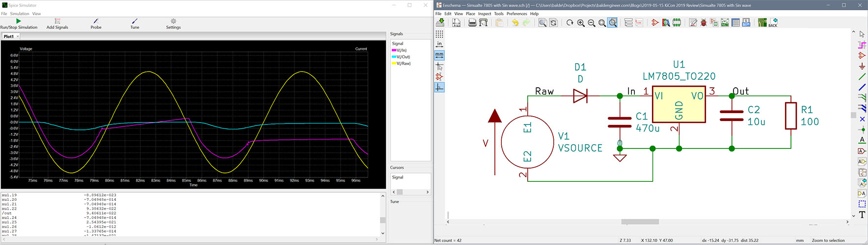Toggle full-window cursor crosshair shape
Screen dimensions: 868x245
point(439,66)
